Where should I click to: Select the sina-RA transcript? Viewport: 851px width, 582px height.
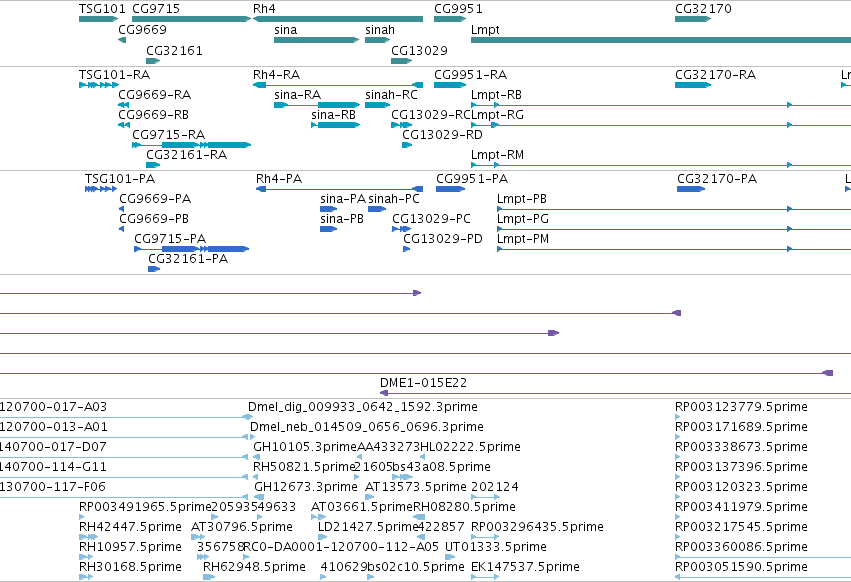point(317,105)
